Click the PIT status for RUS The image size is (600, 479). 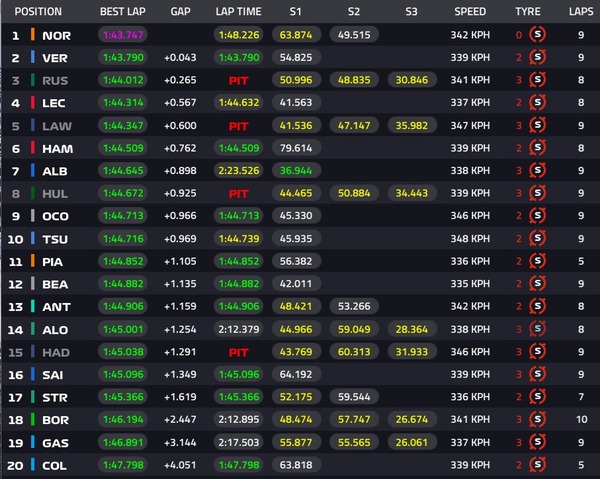point(238,81)
